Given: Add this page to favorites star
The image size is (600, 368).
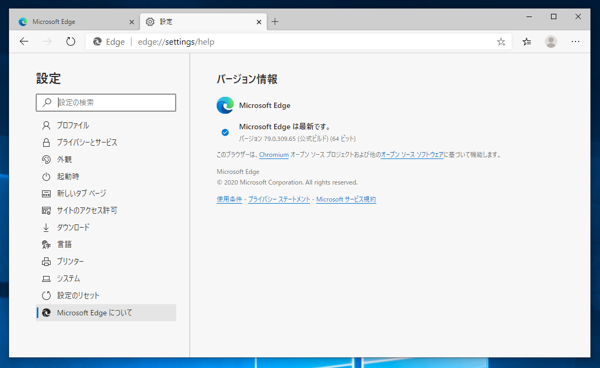Looking at the screenshot, I should point(501,42).
